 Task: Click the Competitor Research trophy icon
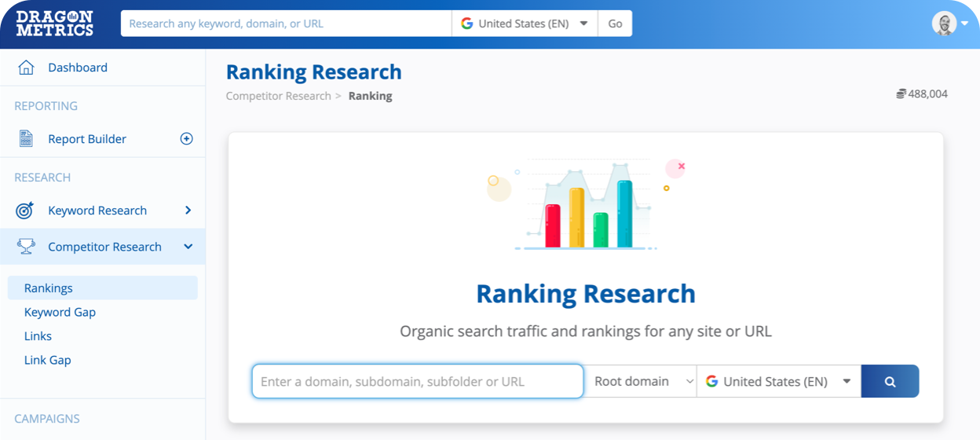tap(26, 247)
